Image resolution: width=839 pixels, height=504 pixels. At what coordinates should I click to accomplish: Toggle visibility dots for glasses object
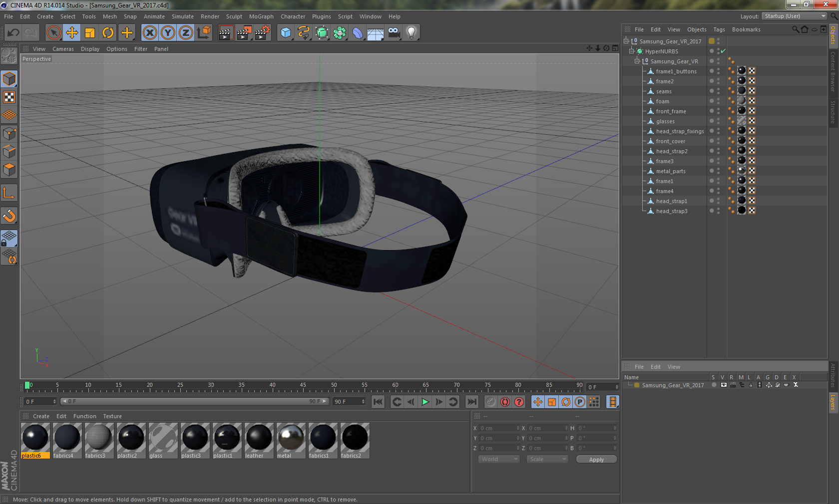point(719,121)
